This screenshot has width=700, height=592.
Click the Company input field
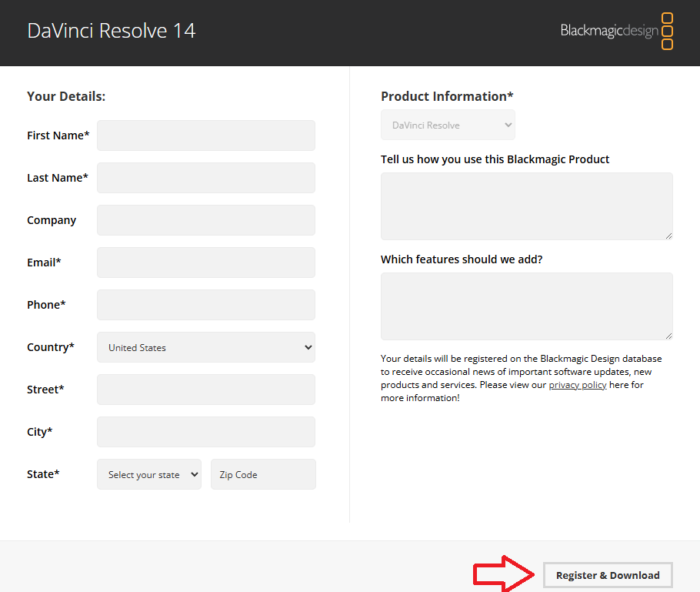pos(205,220)
